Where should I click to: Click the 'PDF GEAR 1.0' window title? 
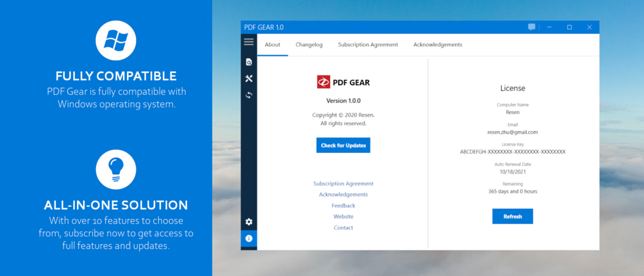click(263, 28)
